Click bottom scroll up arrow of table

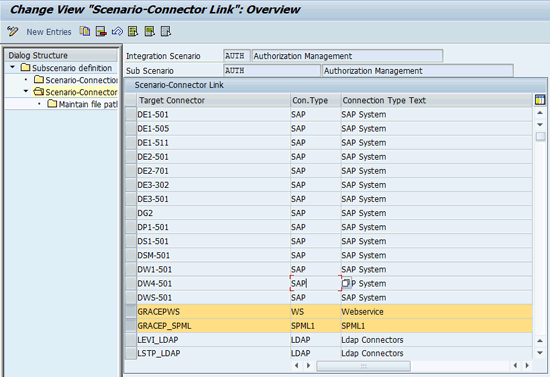[x=540, y=341]
